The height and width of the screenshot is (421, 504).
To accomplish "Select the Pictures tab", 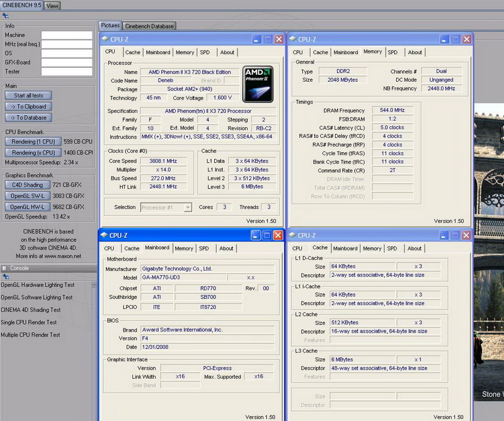I will [x=110, y=26].
